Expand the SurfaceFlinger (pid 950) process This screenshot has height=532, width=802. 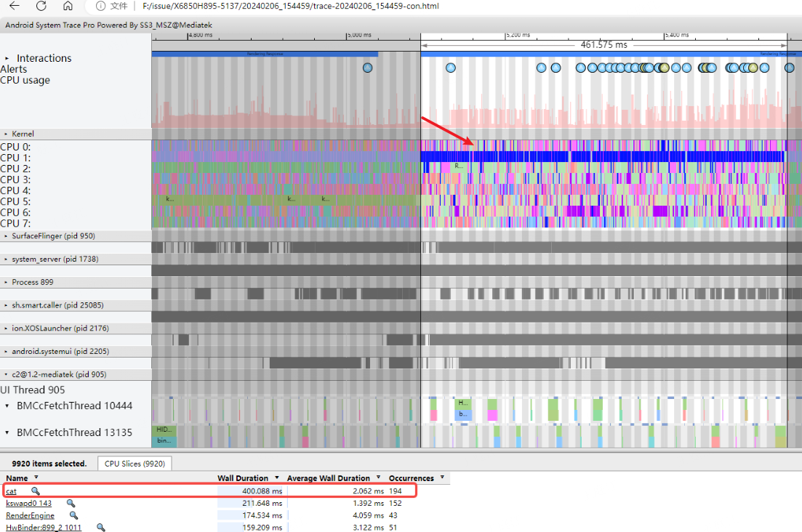[6, 236]
